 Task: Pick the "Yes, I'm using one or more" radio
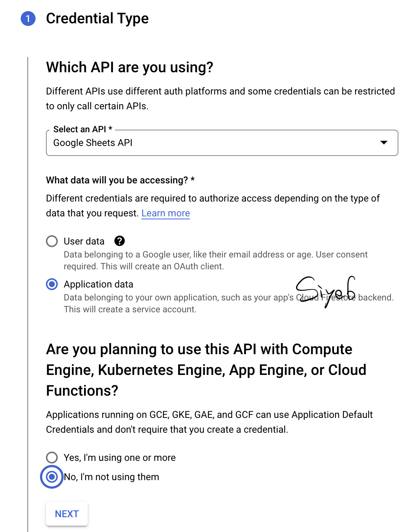(52, 458)
